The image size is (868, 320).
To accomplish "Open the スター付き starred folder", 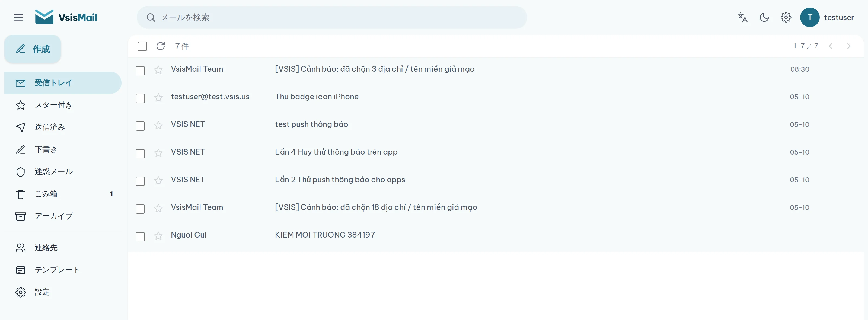I will point(63,105).
